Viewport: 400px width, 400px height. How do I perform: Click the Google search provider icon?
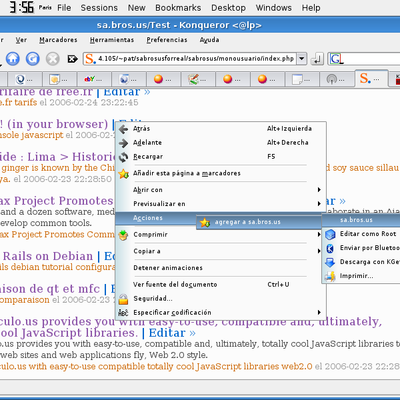click(x=336, y=59)
